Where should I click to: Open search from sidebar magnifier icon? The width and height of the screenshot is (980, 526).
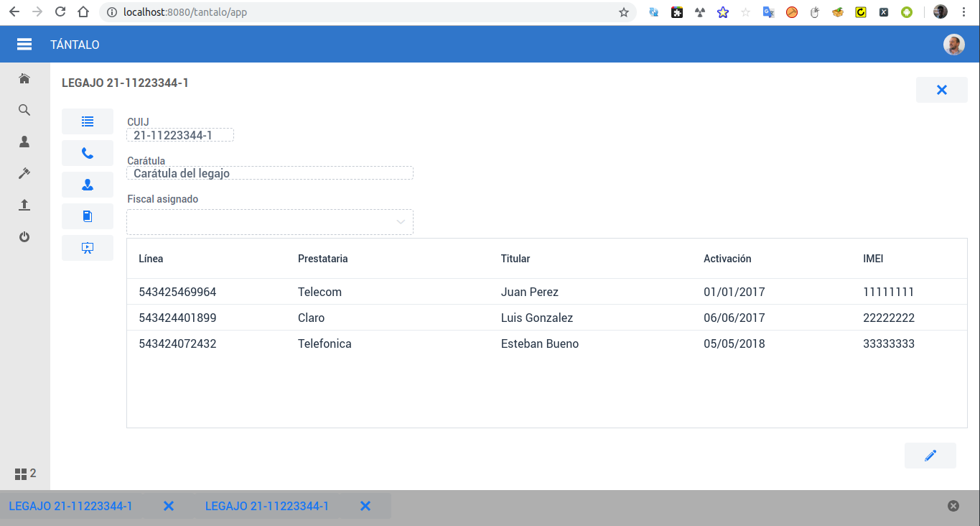coord(24,110)
